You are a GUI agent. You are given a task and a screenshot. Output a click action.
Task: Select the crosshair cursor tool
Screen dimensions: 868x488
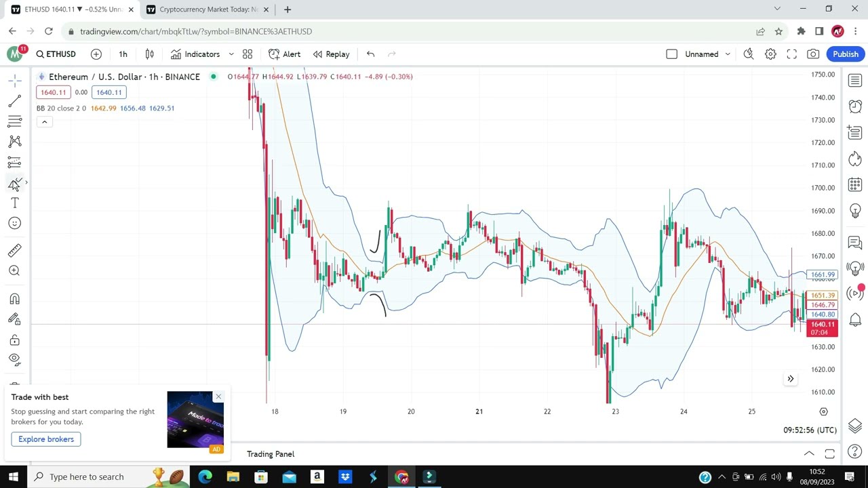pyautogui.click(x=14, y=81)
